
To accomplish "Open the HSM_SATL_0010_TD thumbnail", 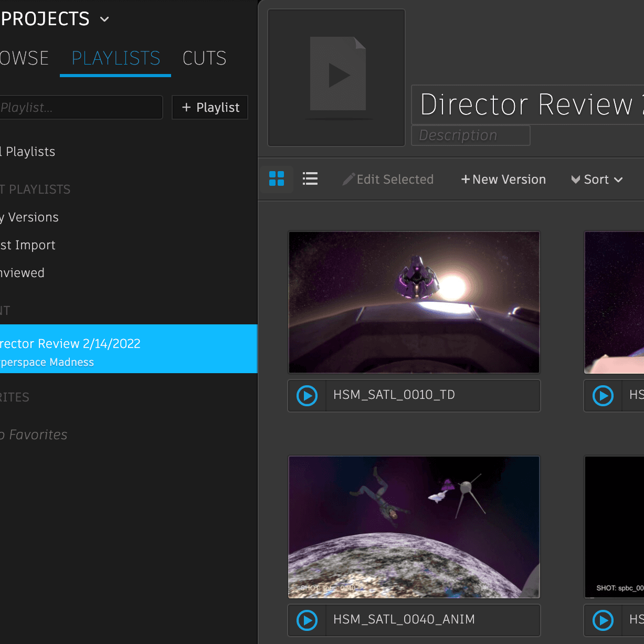I will [x=414, y=302].
